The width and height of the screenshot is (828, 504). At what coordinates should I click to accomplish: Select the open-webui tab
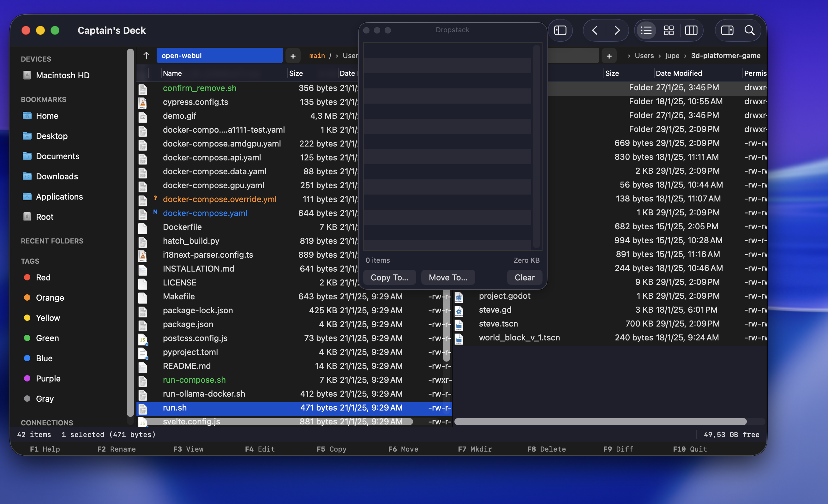point(219,56)
